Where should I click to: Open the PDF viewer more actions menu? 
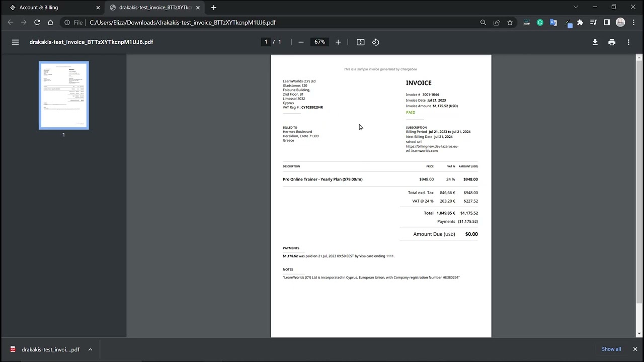(628, 42)
